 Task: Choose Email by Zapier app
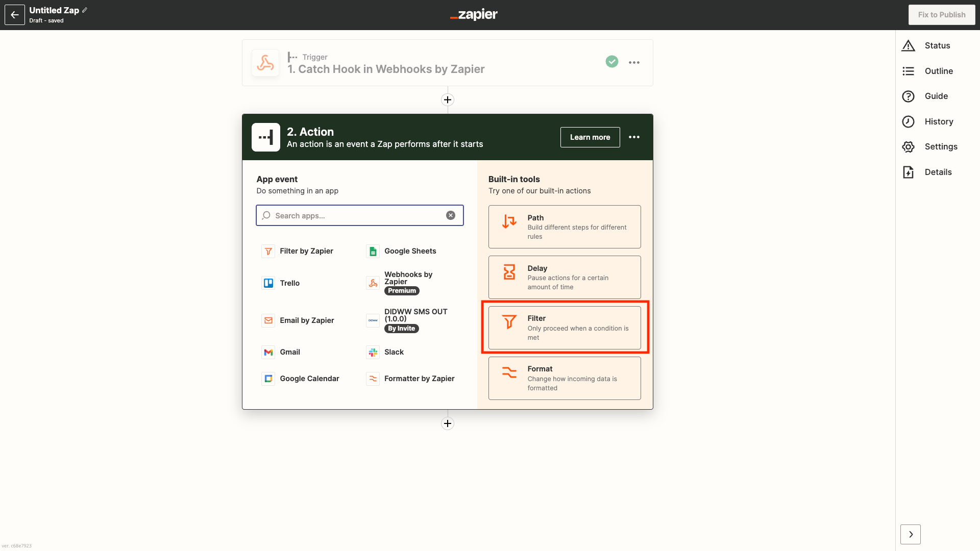click(x=298, y=320)
